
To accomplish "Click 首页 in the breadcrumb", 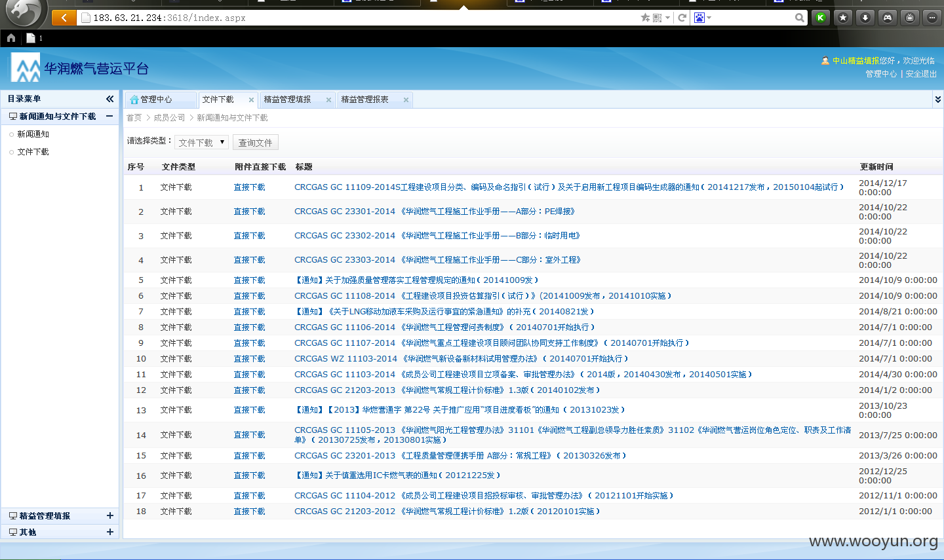I will 134,118.
